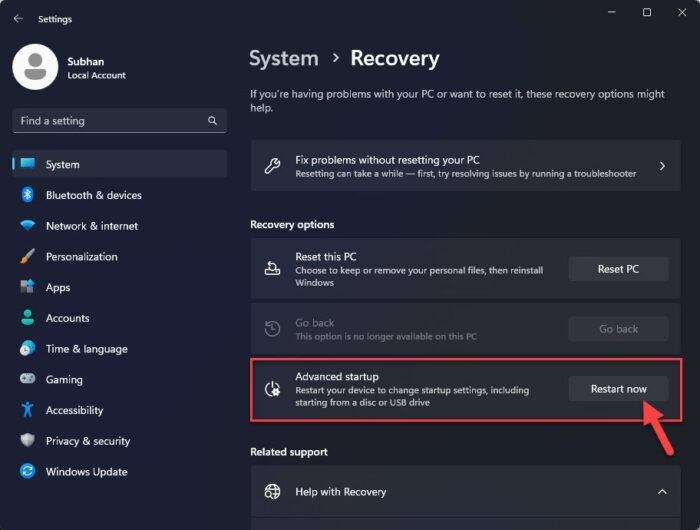The width and height of the screenshot is (700, 530).
Task: Click the Apps icon in the sidebar
Action: (28, 287)
